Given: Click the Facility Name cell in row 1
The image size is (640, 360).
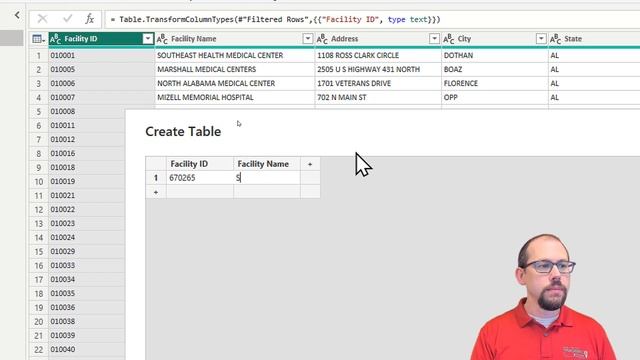Looking at the screenshot, I should tap(267, 178).
